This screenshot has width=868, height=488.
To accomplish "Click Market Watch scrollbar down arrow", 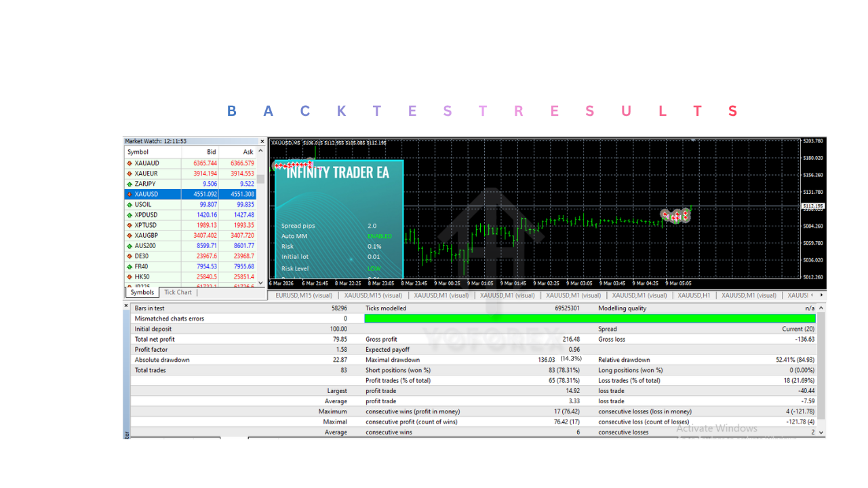I will click(261, 283).
